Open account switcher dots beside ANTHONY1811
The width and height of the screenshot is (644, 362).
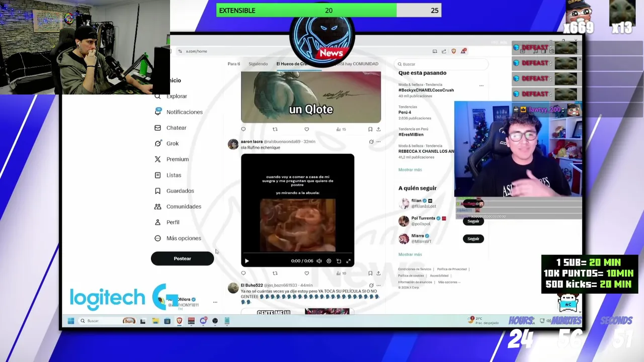pos(215,302)
